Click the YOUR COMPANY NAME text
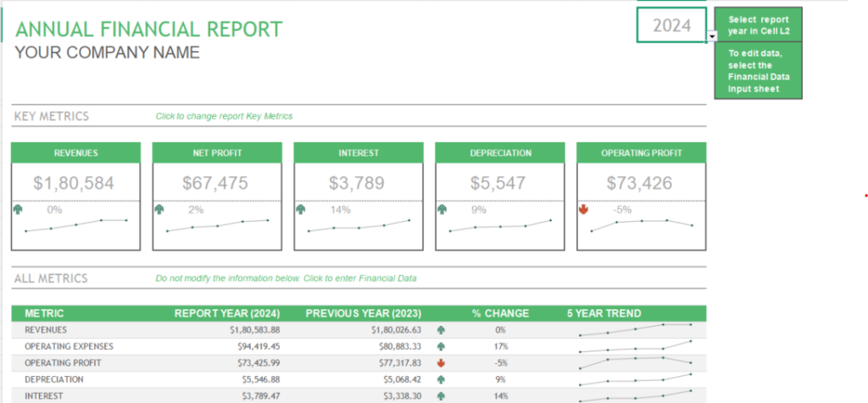The height and width of the screenshot is (403, 868). click(108, 52)
